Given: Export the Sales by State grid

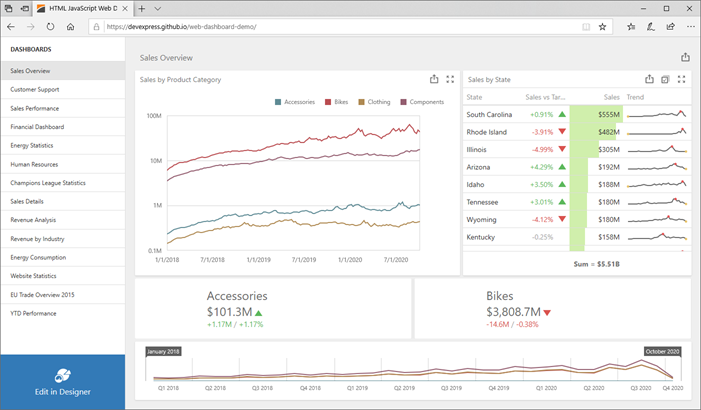Looking at the screenshot, I should [649, 79].
